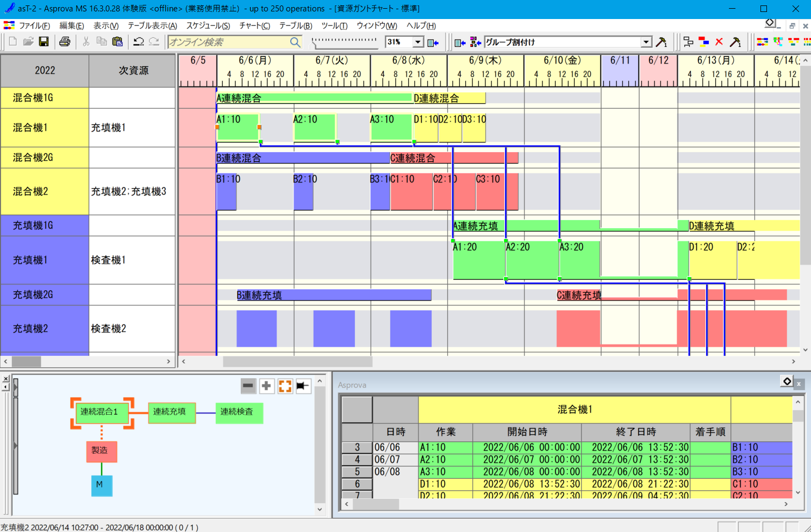Zoom out with the minus icon

[x=248, y=386]
